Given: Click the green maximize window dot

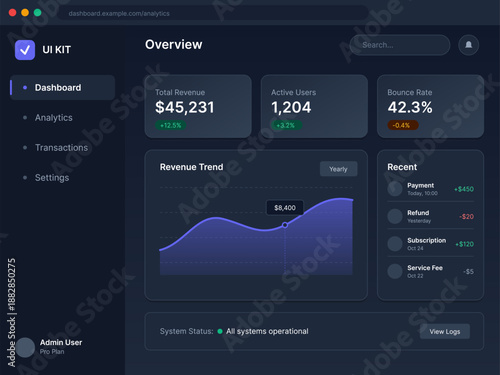Looking at the screenshot, I should (x=38, y=13).
